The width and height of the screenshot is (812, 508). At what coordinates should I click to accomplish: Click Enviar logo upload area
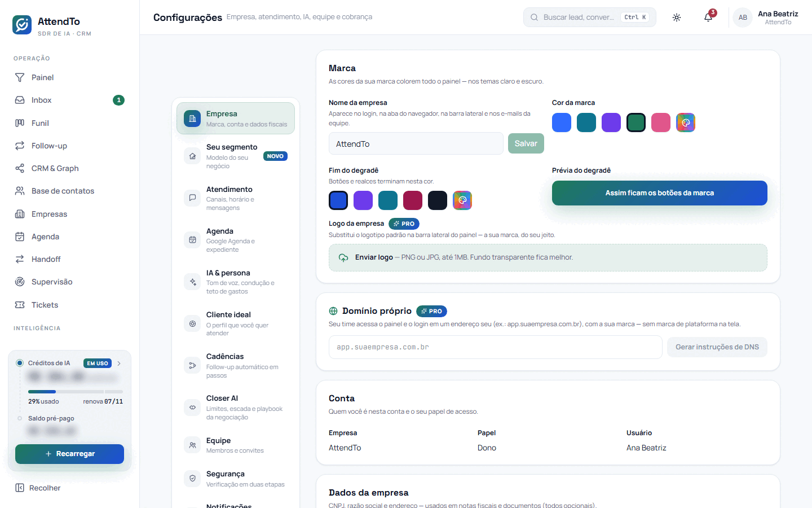548,257
